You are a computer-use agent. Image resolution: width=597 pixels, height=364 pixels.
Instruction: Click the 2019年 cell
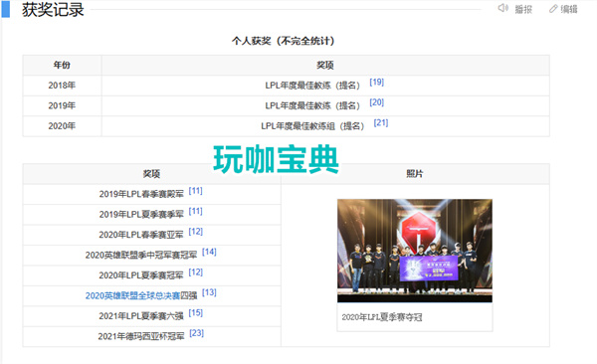coord(62,105)
